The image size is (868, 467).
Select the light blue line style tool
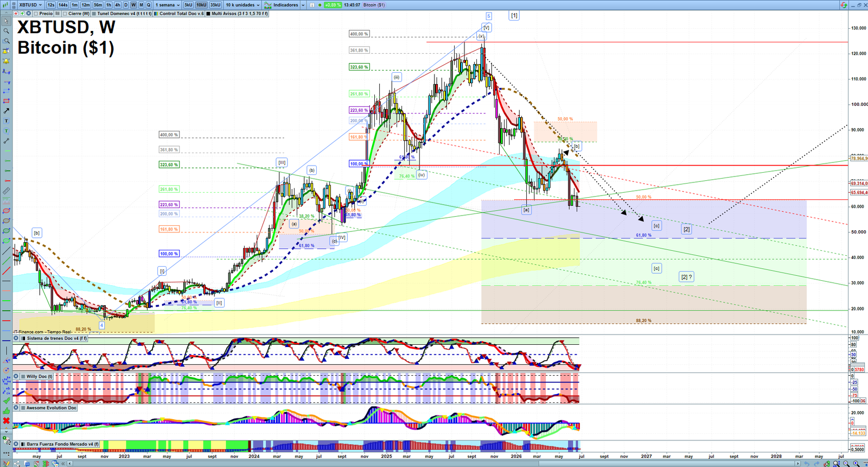[x=7, y=331]
